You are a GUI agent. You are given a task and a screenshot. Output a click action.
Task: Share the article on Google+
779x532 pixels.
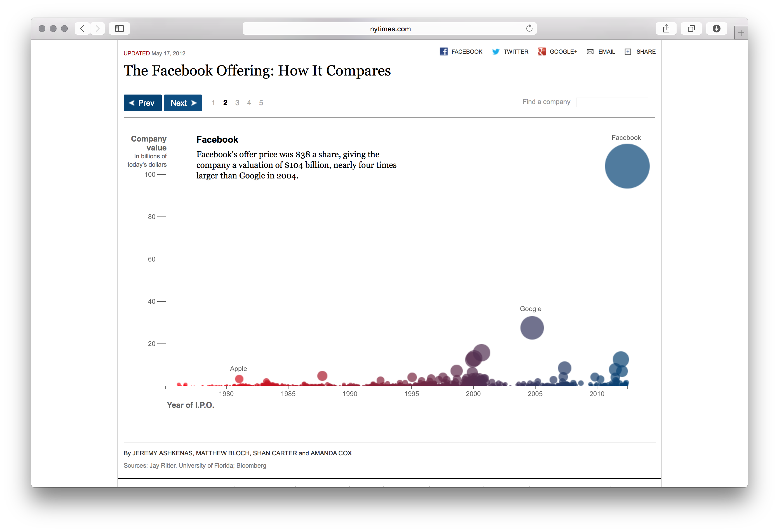click(557, 51)
